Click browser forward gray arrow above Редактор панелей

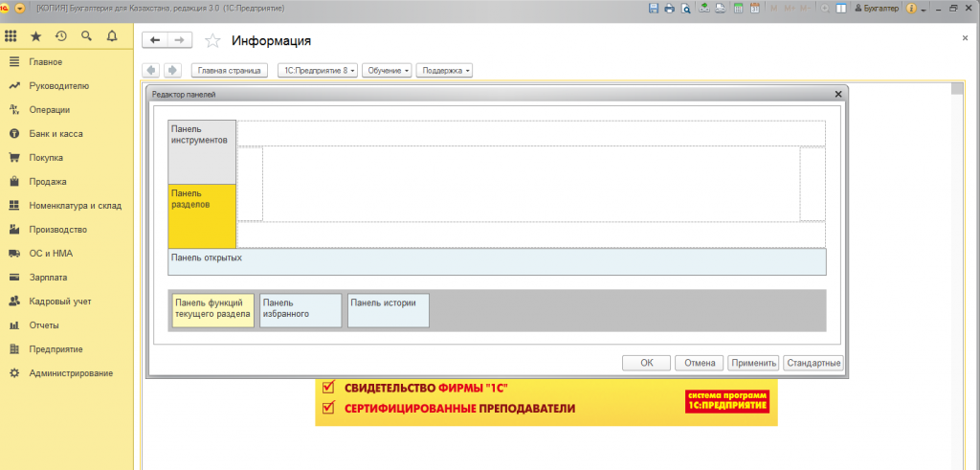click(173, 71)
